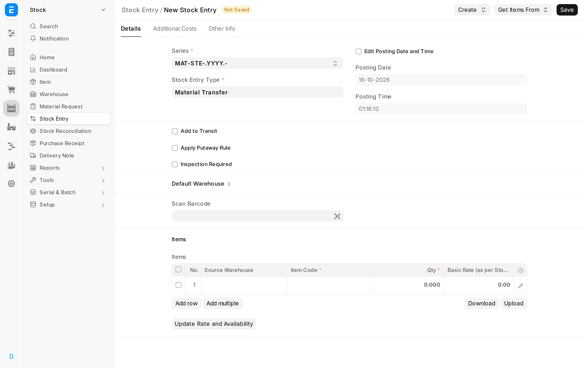
Task: Select all rows via header checkbox
Action: 178,269
